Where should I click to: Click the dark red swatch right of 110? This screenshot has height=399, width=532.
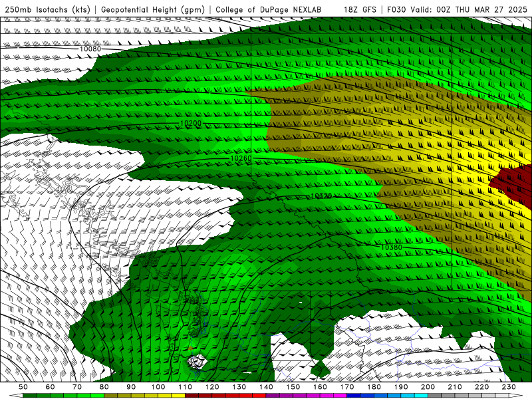click(192, 396)
